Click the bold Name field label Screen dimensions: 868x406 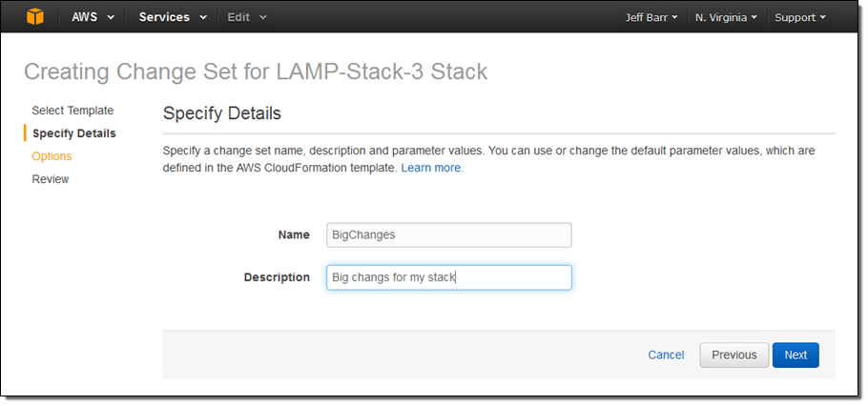pos(293,234)
